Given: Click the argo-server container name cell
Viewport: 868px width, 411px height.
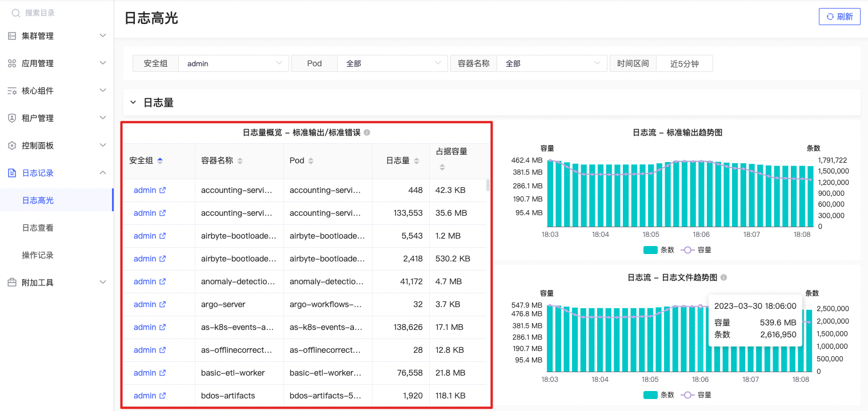Looking at the screenshot, I should [239, 304].
